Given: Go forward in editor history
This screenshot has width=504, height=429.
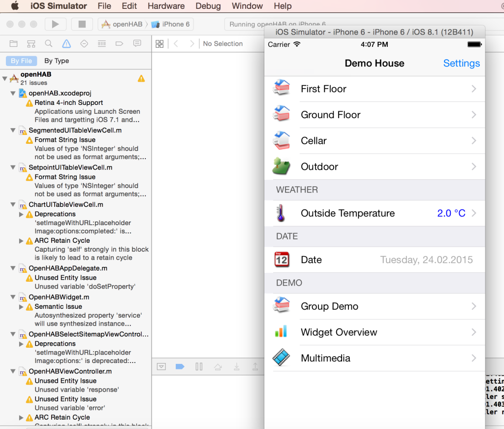Looking at the screenshot, I should (x=192, y=44).
